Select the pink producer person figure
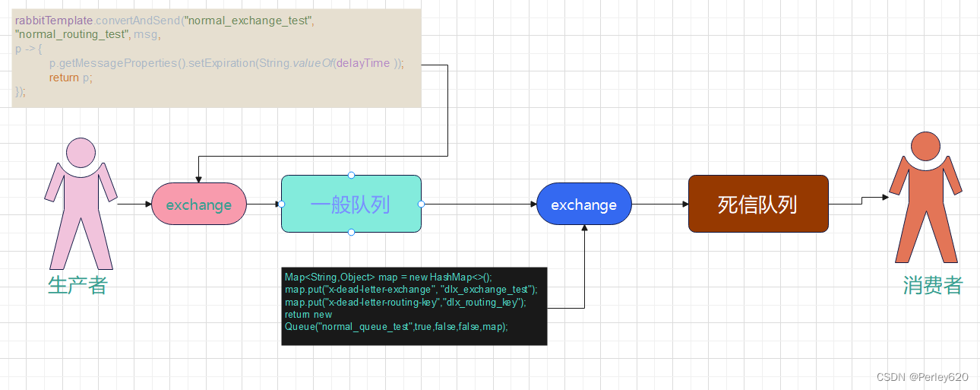980x390 pixels. pyautogui.click(x=81, y=203)
